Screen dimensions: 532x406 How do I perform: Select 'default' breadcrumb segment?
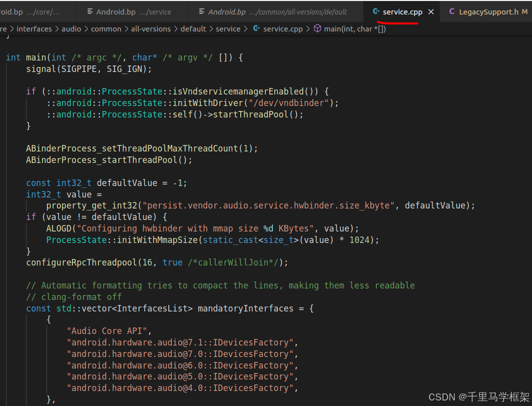pos(193,29)
